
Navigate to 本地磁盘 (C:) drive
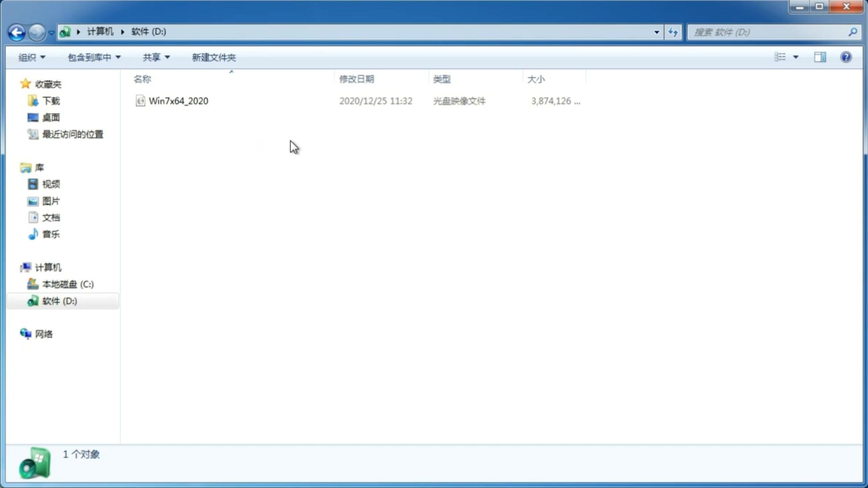pyautogui.click(x=67, y=284)
